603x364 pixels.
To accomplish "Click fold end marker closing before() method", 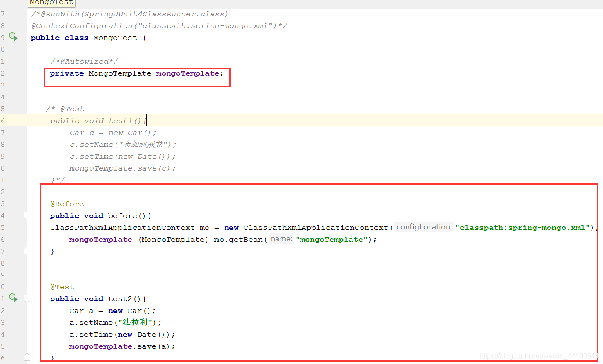I will pos(27,251).
